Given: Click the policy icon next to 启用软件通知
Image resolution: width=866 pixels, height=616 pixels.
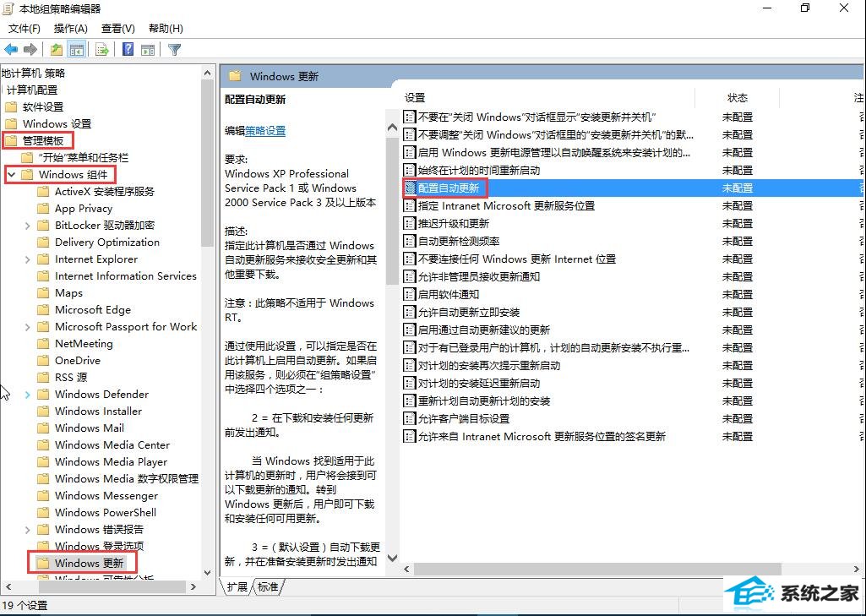Looking at the screenshot, I should tap(409, 294).
